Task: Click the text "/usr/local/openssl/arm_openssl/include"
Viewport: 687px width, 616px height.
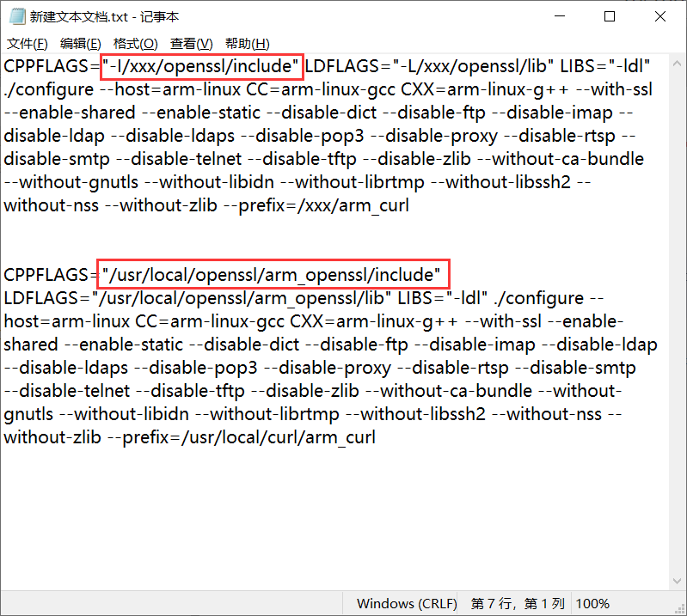Action: 271,275
